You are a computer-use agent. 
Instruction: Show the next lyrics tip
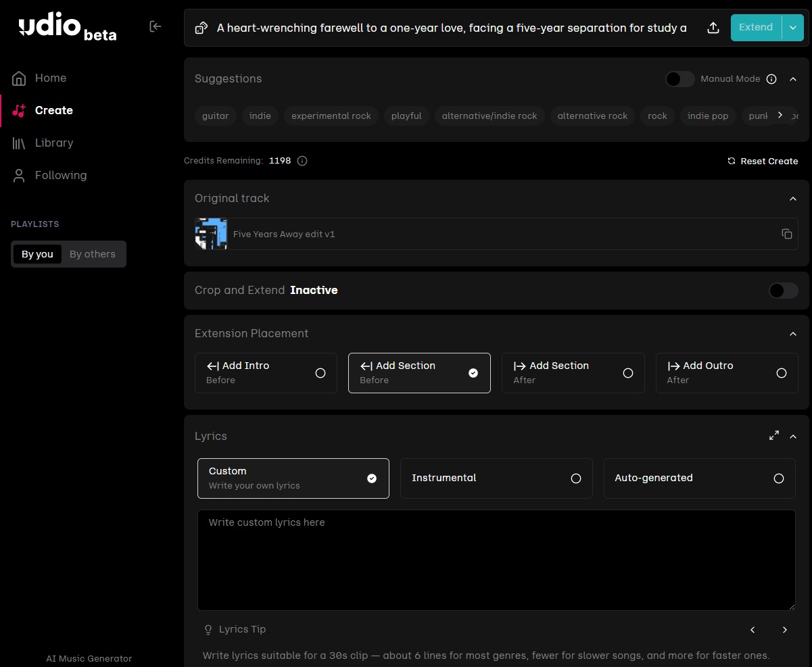(784, 630)
